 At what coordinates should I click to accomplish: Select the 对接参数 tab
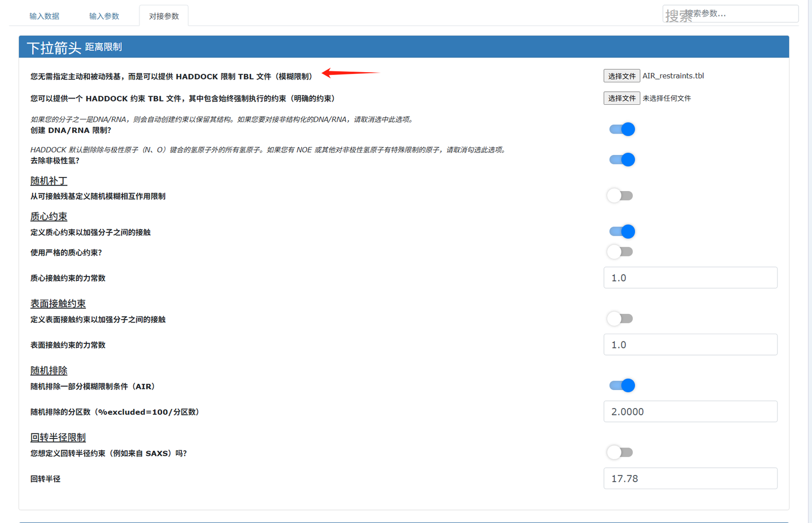click(164, 16)
